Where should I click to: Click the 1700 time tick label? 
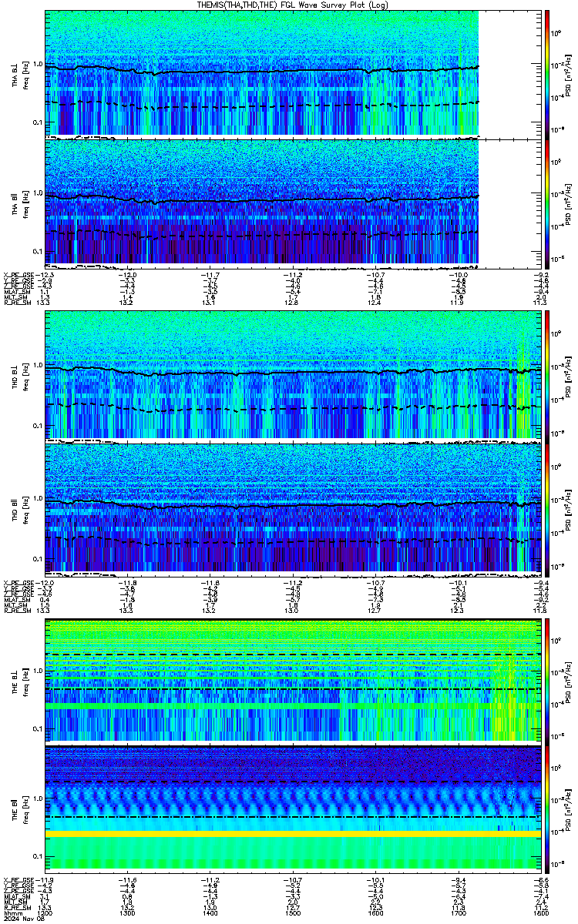(458, 912)
